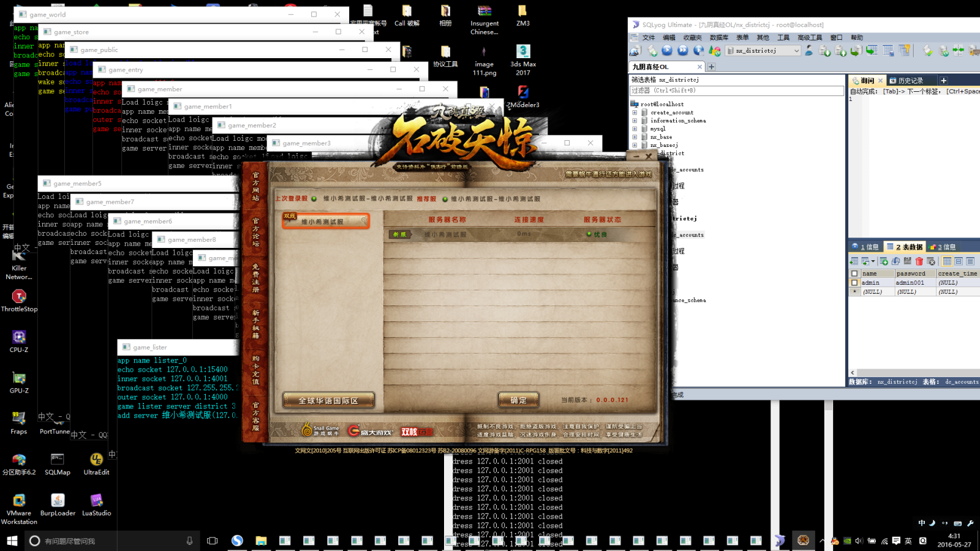Screen dimensions: 980x551
Task: Click the trash delete row icon in table data
Action: pyautogui.click(x=919, y=261)
